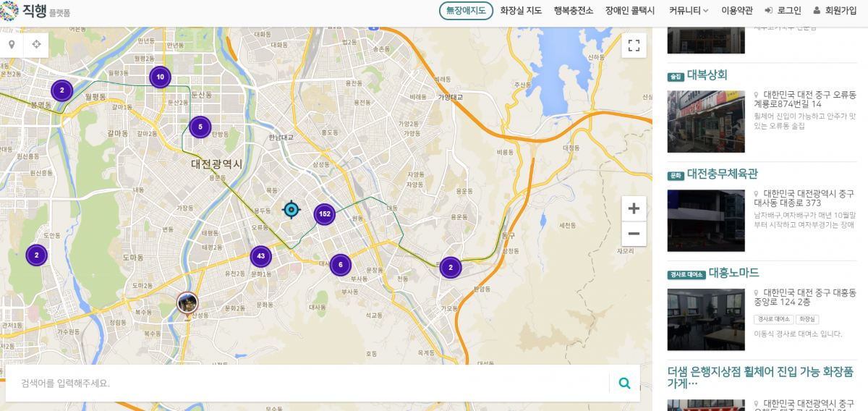The image size is (868, 411).
Task: Click the 화장실 tag under 대흥노마드
Action: pos(807,319)
